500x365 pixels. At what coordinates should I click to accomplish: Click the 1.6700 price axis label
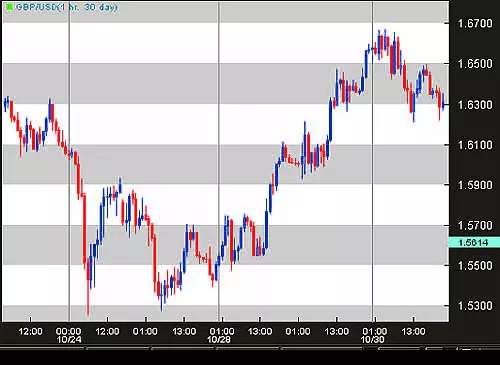pos(475,23)
